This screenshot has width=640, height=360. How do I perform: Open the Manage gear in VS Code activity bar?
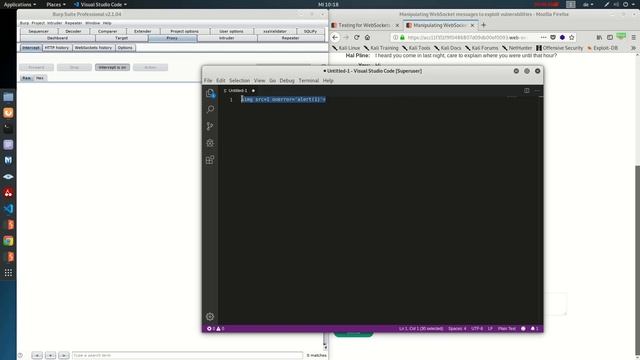coord(210,316)
